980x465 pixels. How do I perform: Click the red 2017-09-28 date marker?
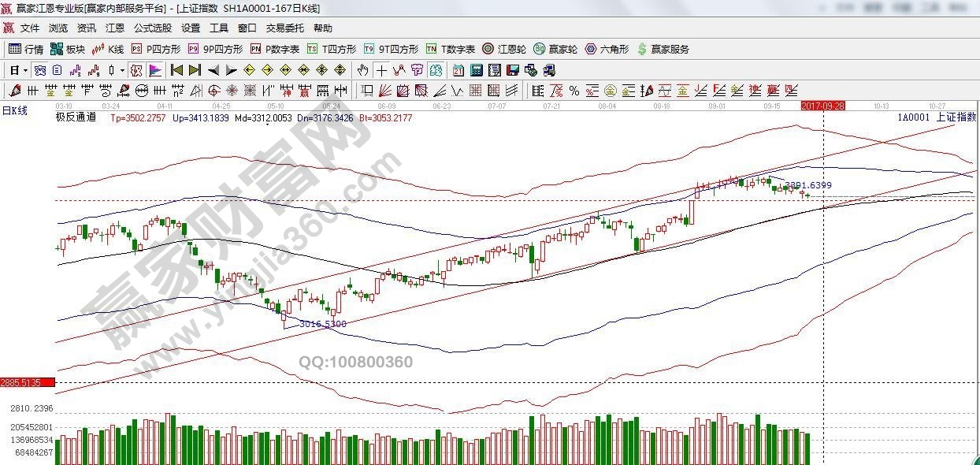click(822, 105)
